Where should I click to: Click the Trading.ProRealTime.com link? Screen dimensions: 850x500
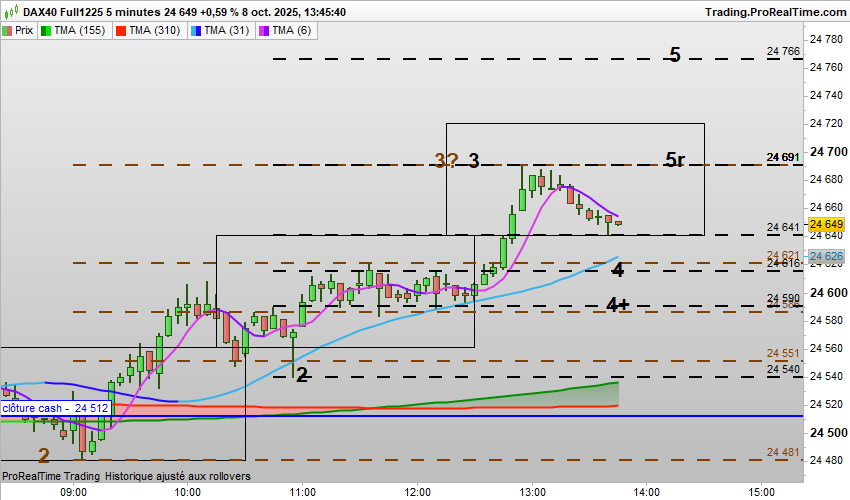pyautogui.click(x=776, y=12)
